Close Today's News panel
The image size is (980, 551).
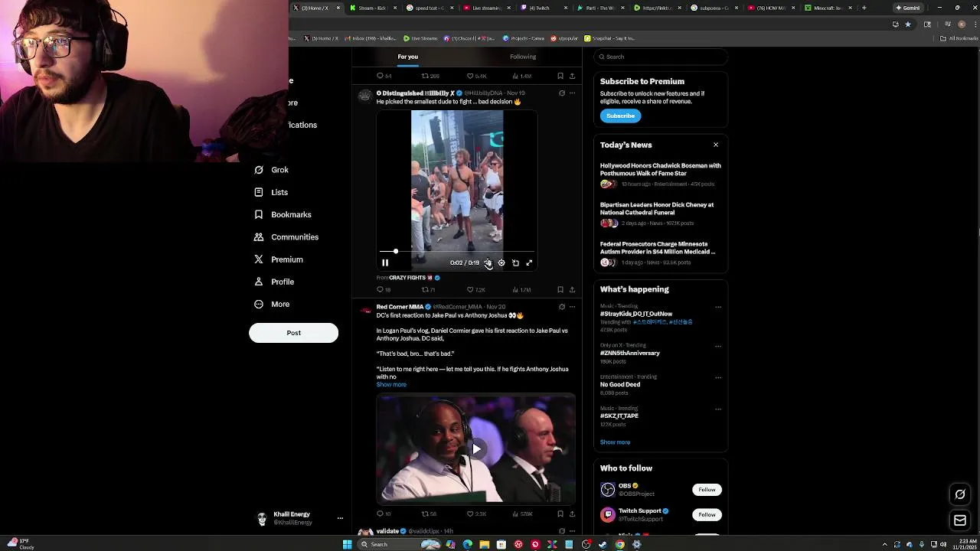[x=716, y=145]
